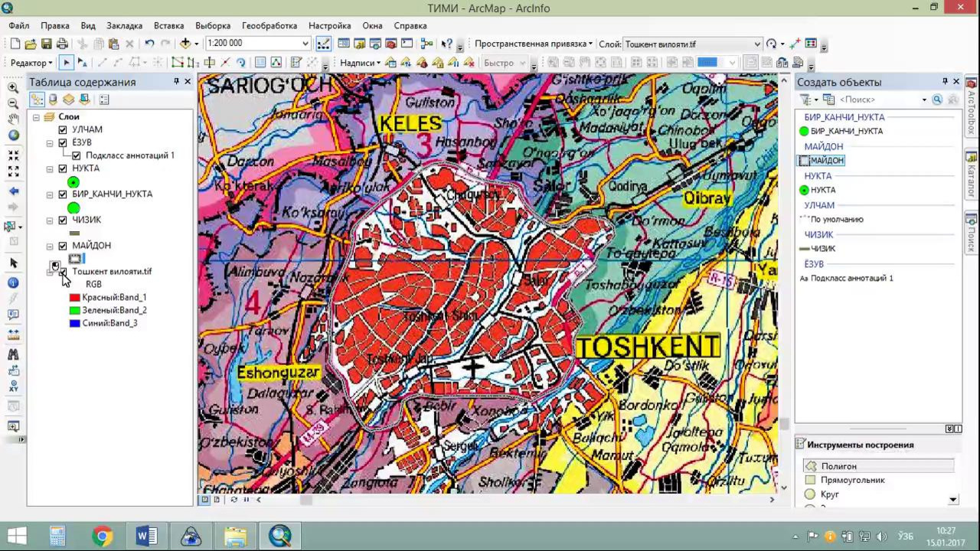Image resolution: width=980 pixels, height=551 pixels.
Task: Open the Геообработка menu
Action: (x=269, y=25)
